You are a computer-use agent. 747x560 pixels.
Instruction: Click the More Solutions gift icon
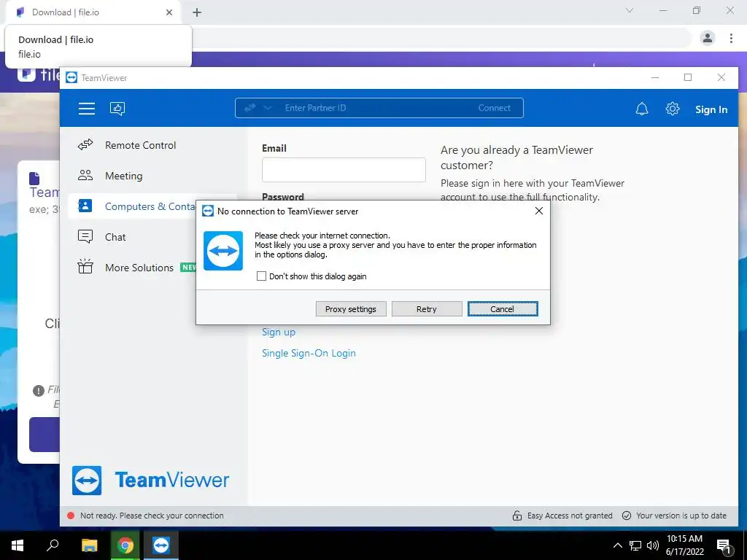[85, 266]
